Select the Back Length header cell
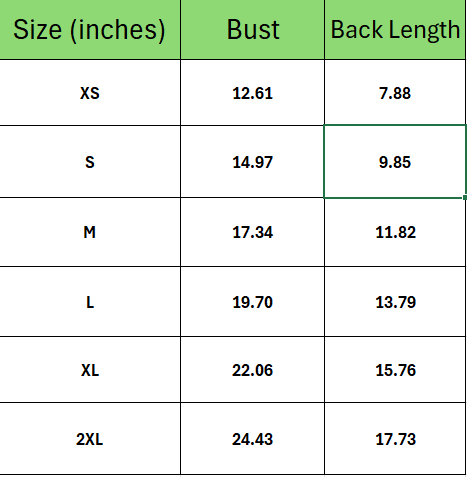 [x=395, y=30]
